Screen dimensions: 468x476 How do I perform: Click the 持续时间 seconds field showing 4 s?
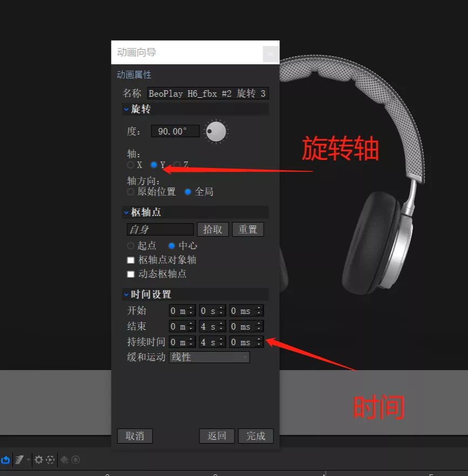pyautogui.click(x=212, y=342)
